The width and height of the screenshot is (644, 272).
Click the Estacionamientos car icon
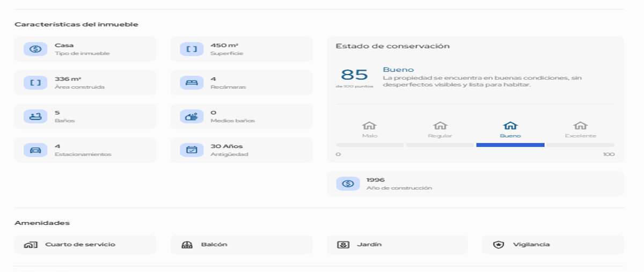(35, 150)
